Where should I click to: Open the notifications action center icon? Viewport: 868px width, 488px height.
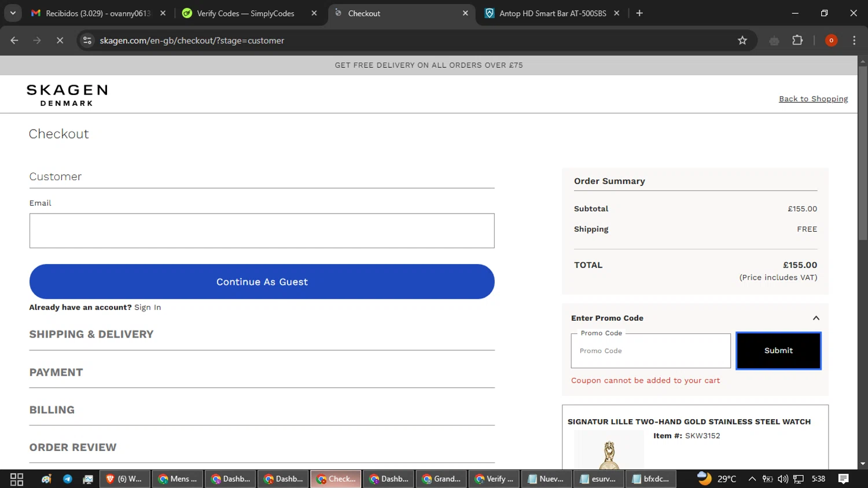pyautogui.click(x=843, y=479)
